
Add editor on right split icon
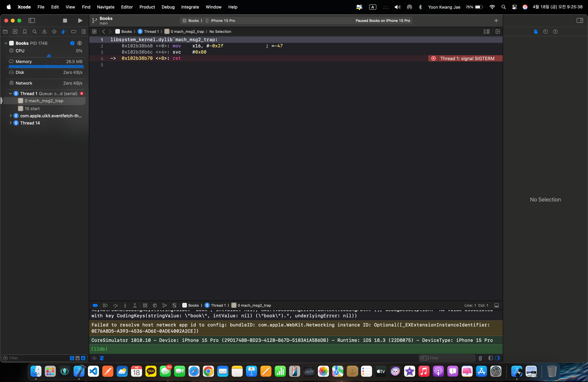[498, 31]
